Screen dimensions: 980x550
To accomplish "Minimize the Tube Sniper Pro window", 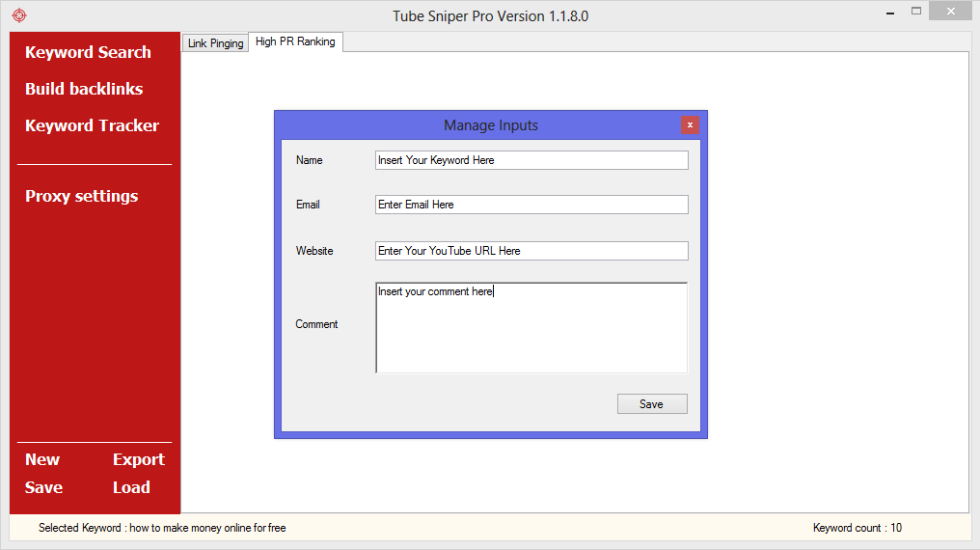I will (x=890, y=12).
